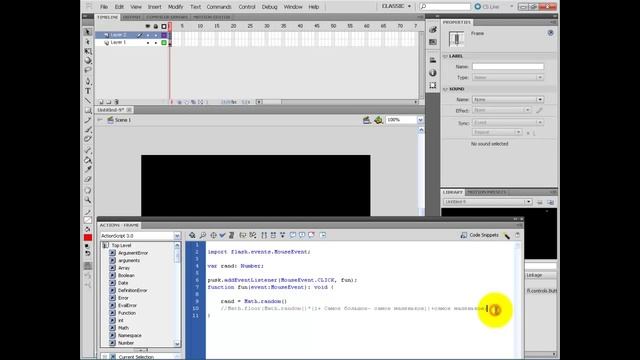Toggle visibility dot for Layer 1

point(148,42)
